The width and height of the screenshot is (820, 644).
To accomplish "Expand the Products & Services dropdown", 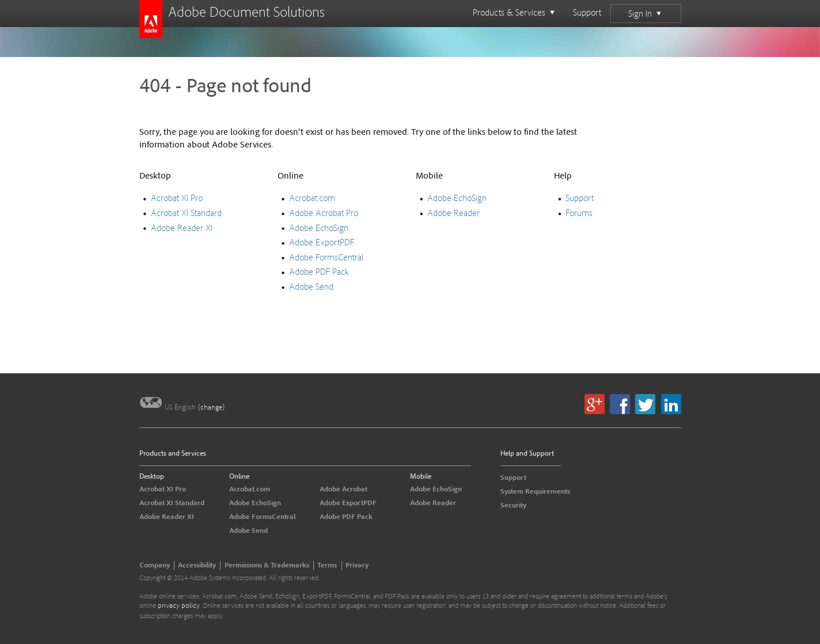I will coord(513,13).
